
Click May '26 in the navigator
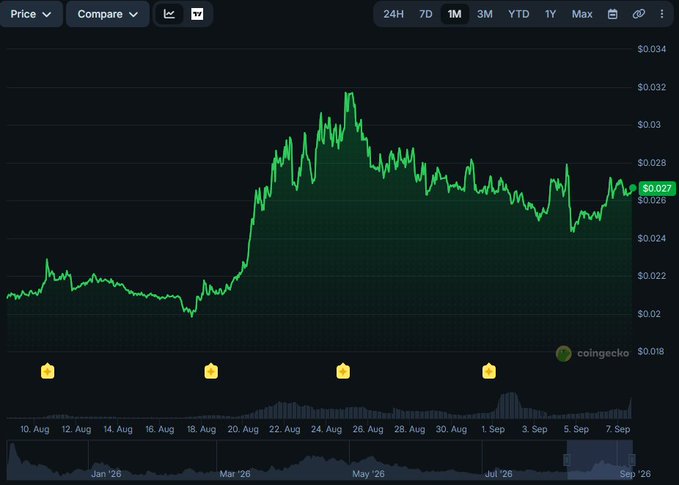(368, 474)
